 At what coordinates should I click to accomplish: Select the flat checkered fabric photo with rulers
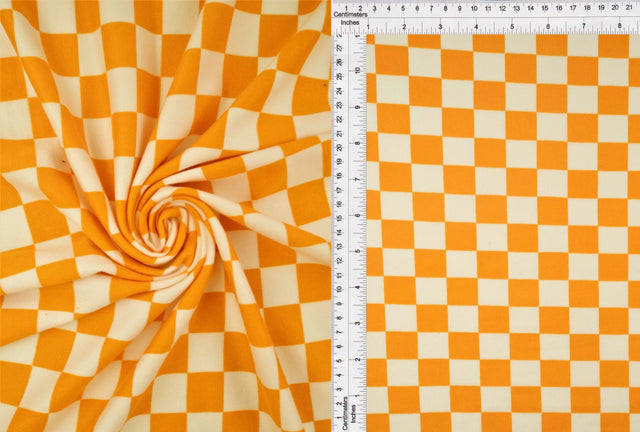point(500,230)
